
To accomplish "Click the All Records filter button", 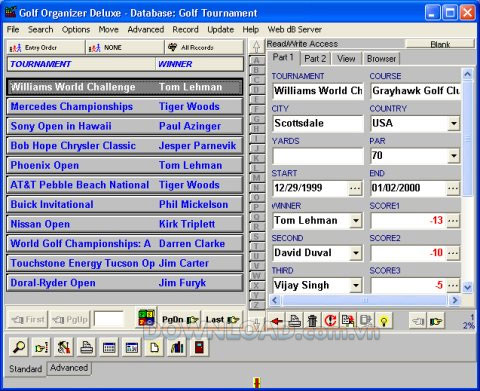I will [204, 47].
